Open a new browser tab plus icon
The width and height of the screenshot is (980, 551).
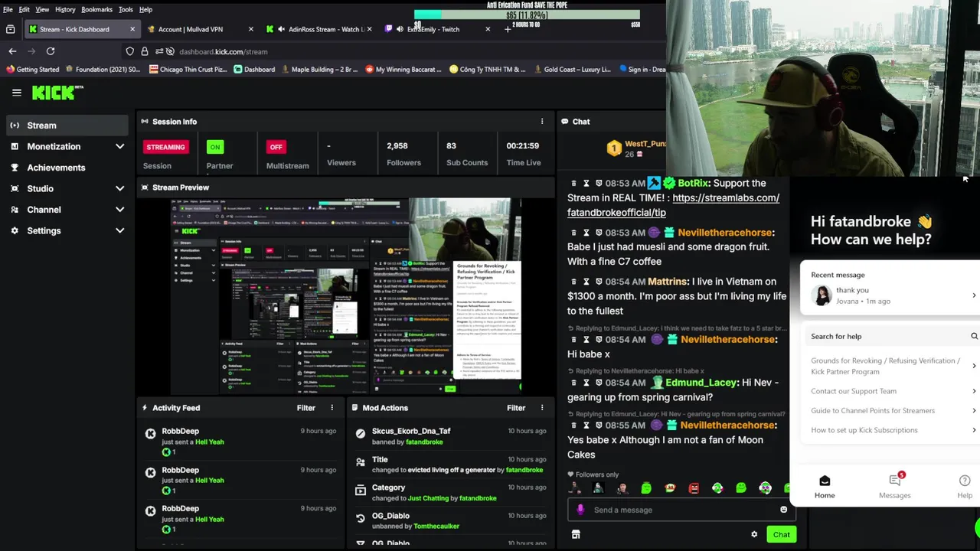[508, 29]
